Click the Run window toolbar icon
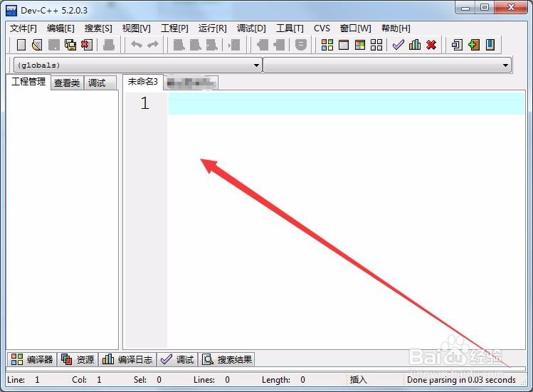This screenshot has width=533, height=392. click(x=344, y=45)
